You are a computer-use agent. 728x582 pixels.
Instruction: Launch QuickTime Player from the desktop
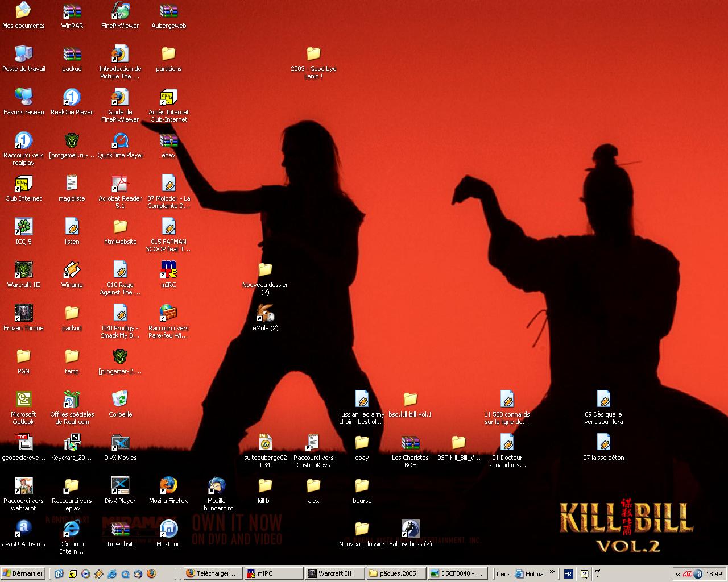120,140
